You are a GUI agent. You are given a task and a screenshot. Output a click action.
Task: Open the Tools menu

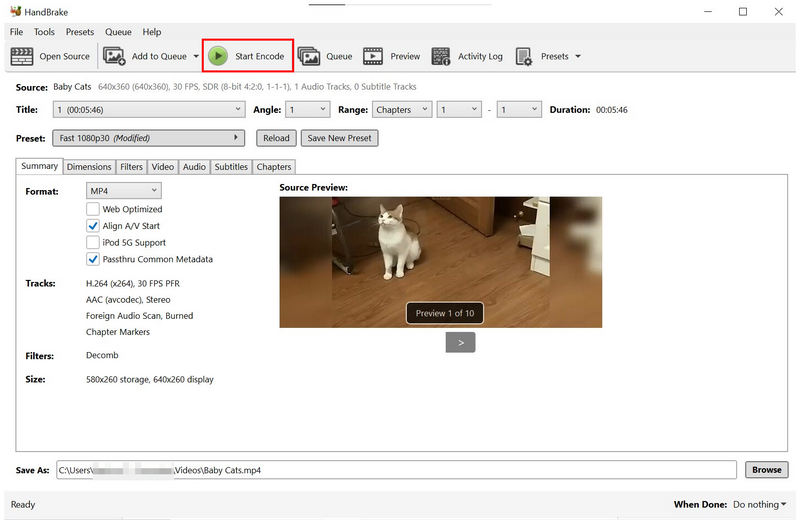click(x=44, y=32)
